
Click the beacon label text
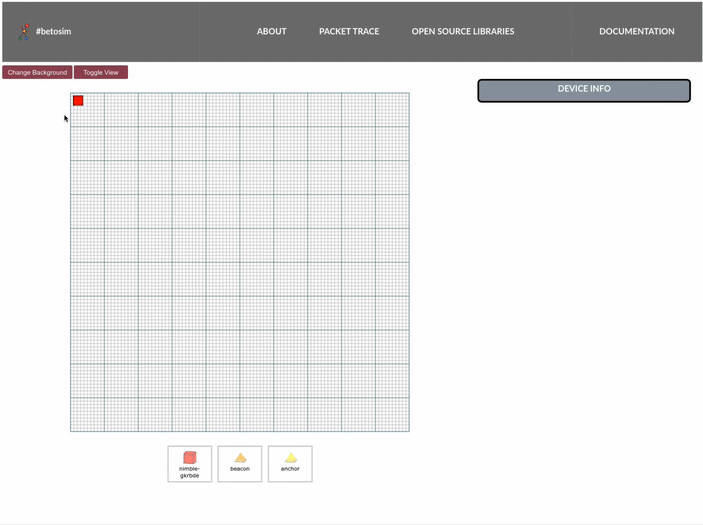240,469
